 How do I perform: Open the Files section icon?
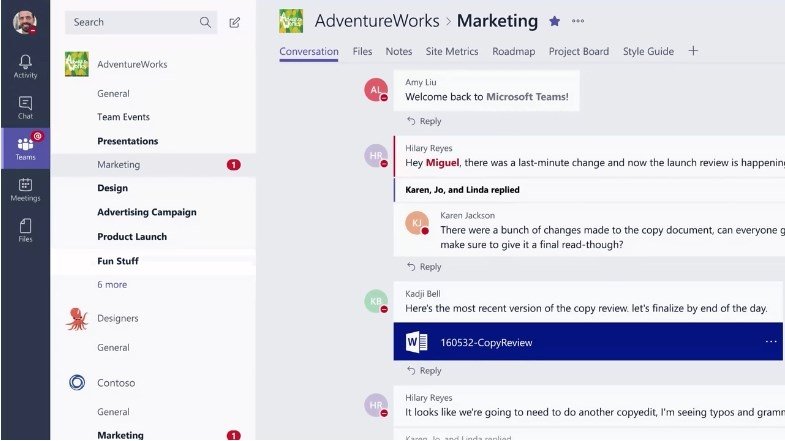pos(25,226)
